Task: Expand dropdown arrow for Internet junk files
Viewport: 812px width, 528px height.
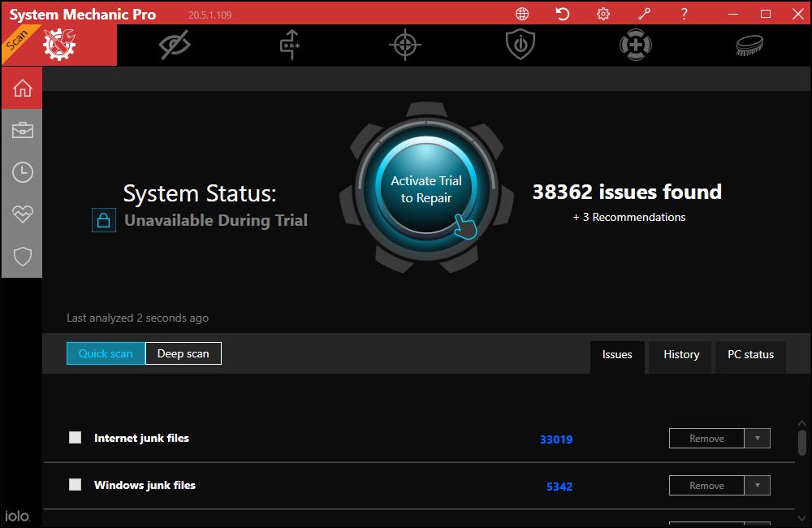Action: tap(757, 439)
